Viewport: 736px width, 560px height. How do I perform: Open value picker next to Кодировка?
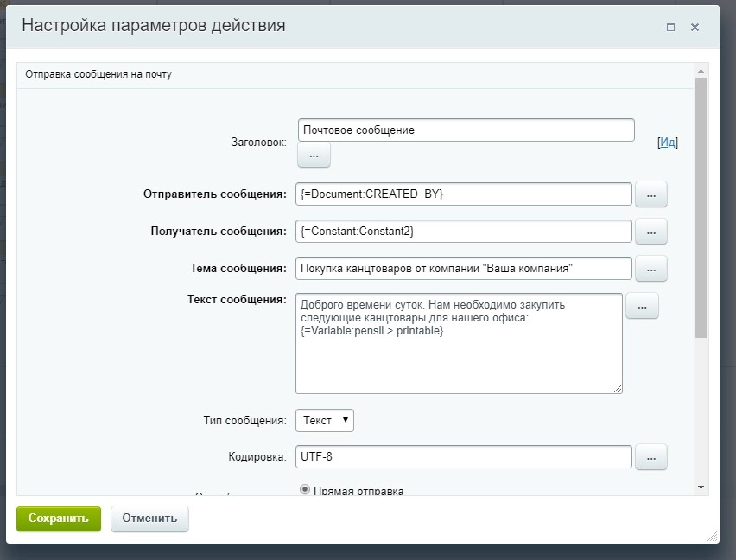click(650, 456)
